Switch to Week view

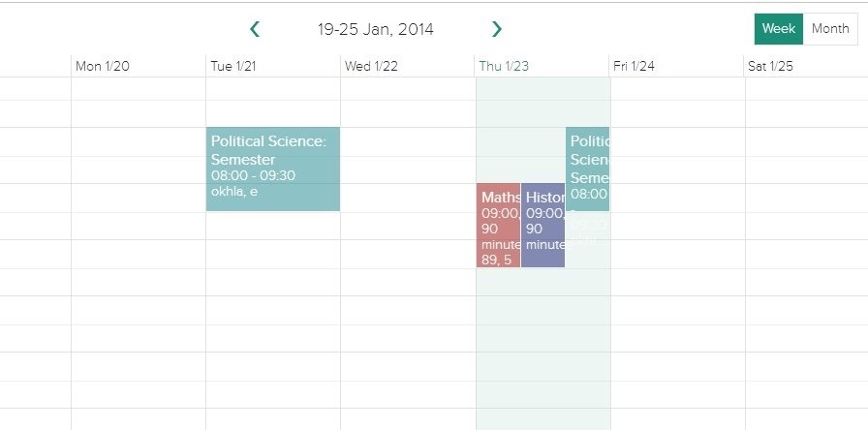(778, 29)
